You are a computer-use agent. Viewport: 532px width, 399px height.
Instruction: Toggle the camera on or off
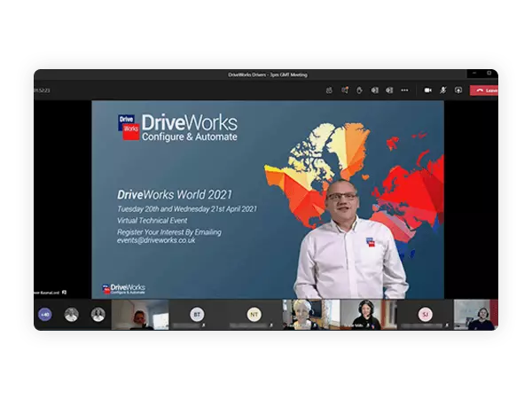click(428, 90)
